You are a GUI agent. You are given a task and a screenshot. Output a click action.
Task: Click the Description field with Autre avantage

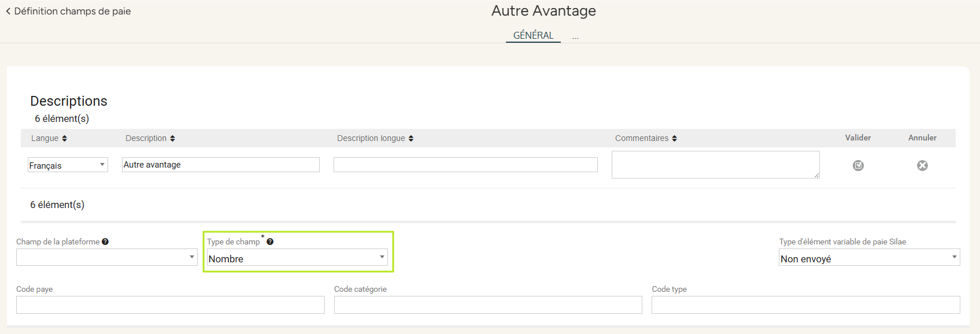[220, 165]
